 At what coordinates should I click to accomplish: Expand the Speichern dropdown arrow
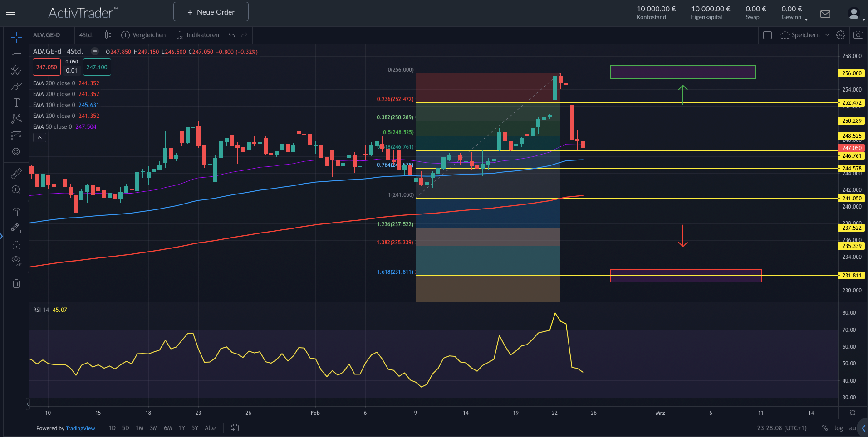pyautogui.click(x=827, y=35)
